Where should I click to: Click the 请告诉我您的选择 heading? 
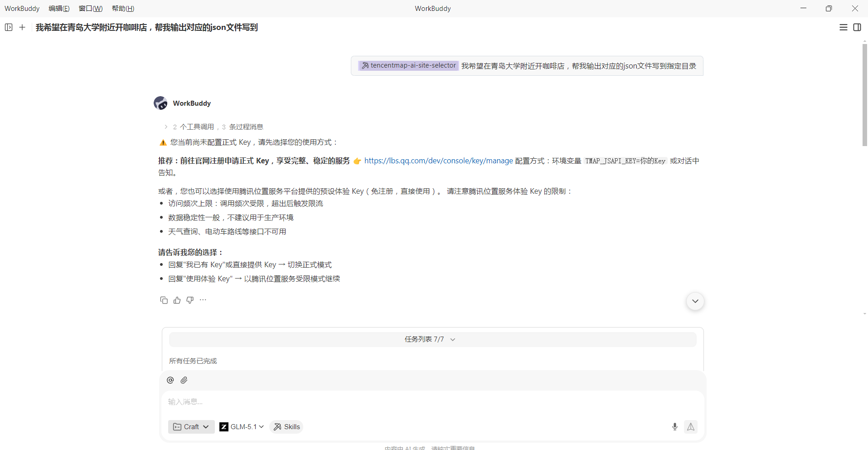click(x=191, y=252)
